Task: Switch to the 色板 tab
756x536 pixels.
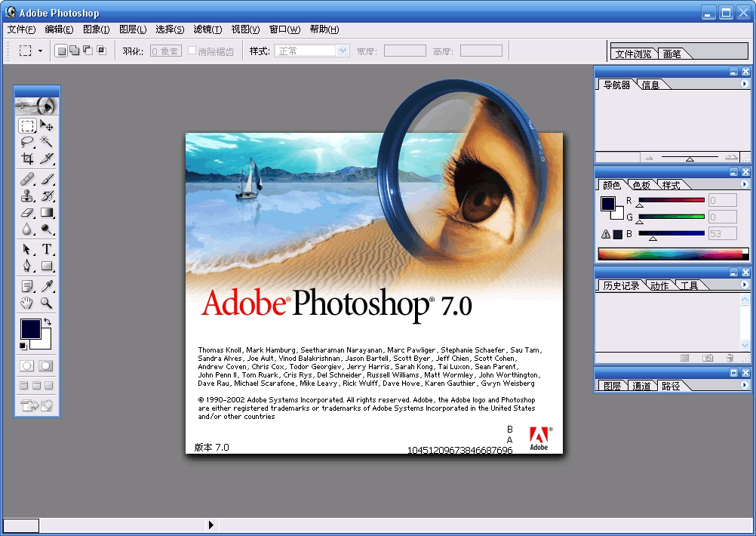Action: pyautogui.click(x=641, y=185)
